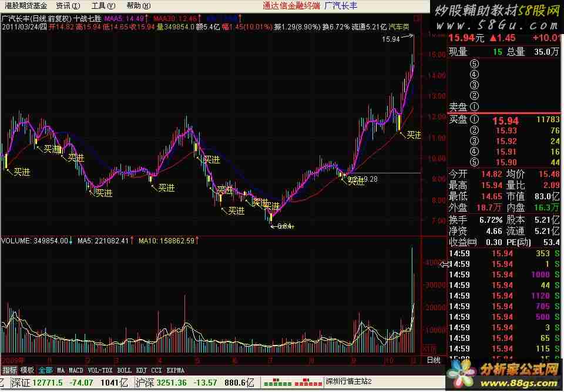Switch indicator to MA
564x392 pixels.
[x=61, y=370]
